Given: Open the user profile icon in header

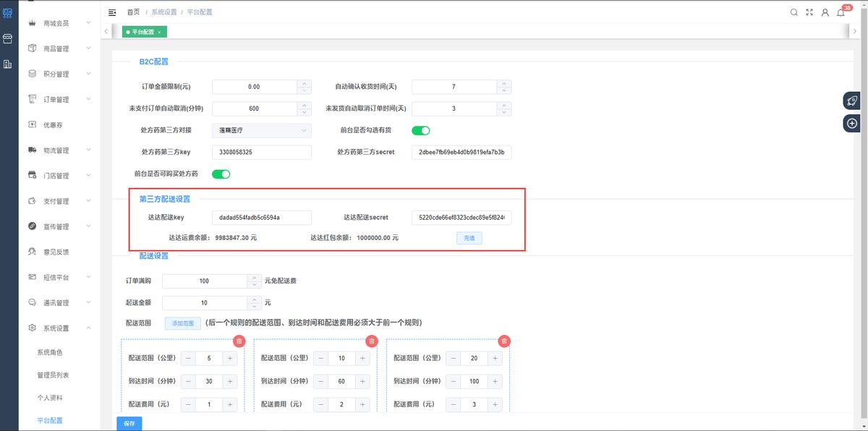Looking at the screenshot, I should [x=825, y=12].
